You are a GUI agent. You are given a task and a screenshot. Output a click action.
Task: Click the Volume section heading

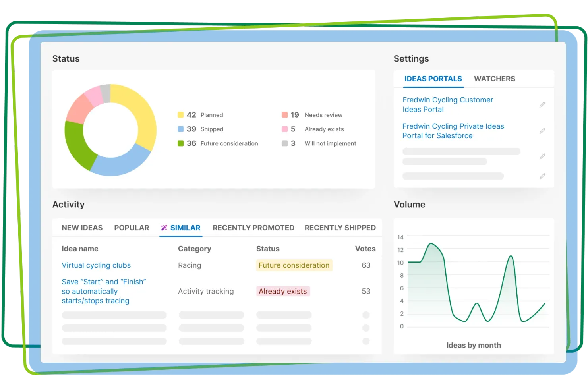[409, 205]
